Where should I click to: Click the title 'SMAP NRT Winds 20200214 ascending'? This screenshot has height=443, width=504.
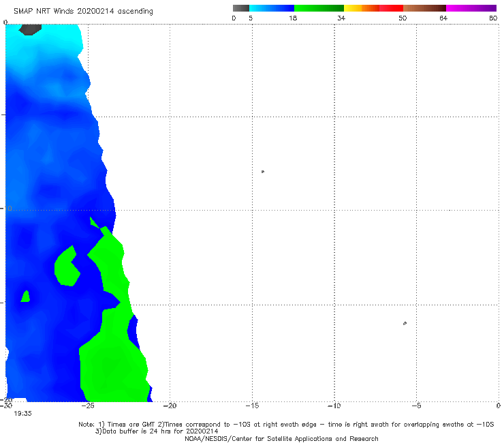[83, 12]
